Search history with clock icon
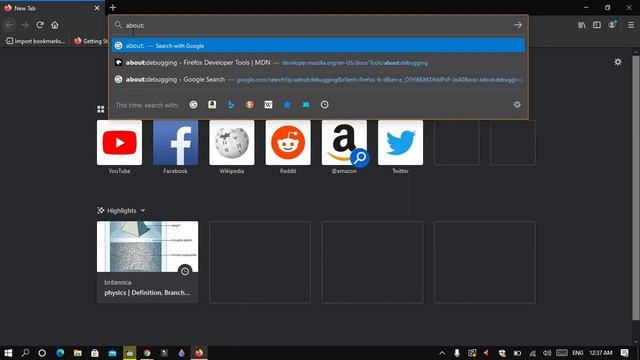The width and height of the screenshot is (640, 360). point(324,105)
